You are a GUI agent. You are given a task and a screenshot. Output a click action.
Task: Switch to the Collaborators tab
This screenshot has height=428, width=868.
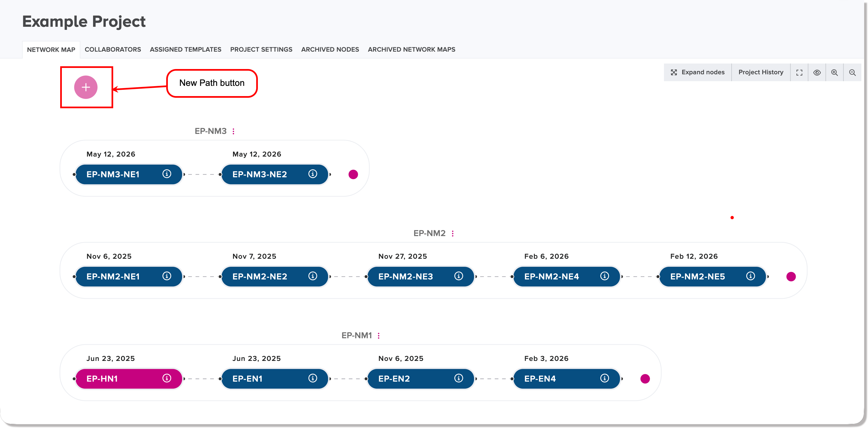(x=113, y=49)
